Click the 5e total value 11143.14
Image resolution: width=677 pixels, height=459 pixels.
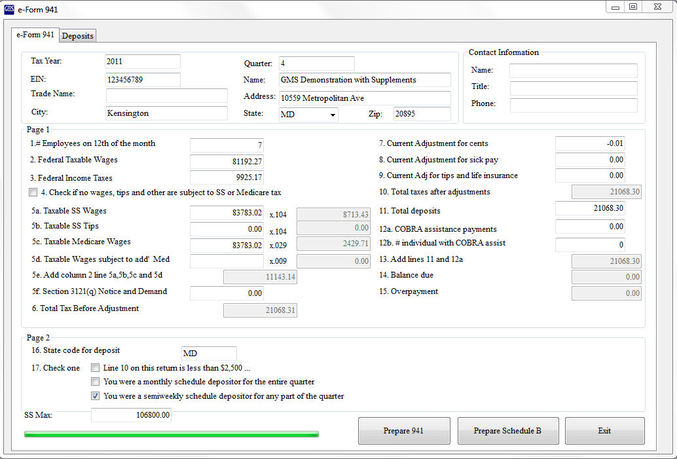260,277
